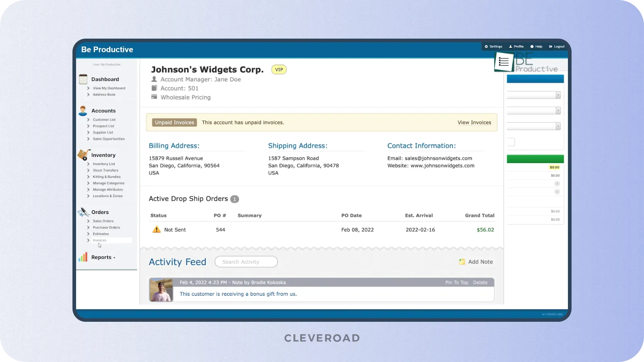Open the Profile menu item
The width and height of the screenshot is (644, 362).
[516, 46]
